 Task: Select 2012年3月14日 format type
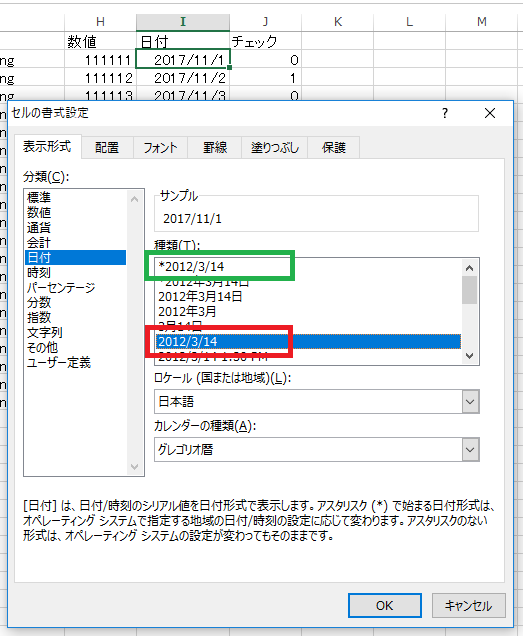[x=200, y=297]
